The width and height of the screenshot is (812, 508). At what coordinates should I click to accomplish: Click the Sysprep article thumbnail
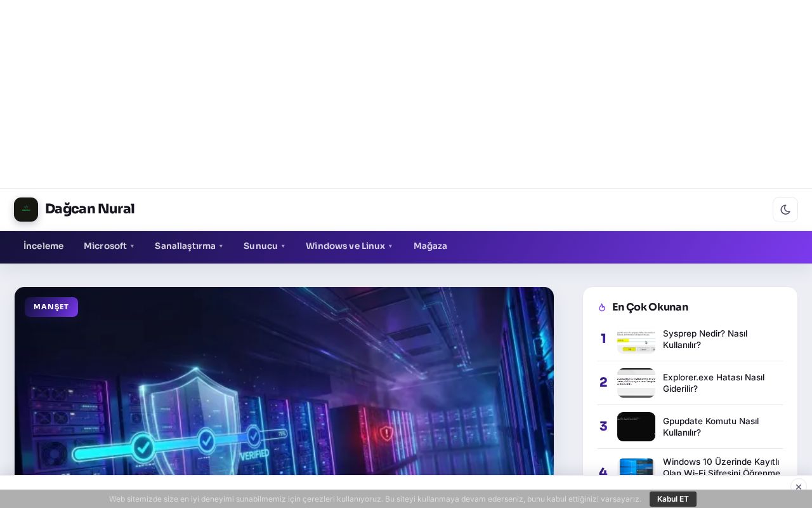click(636, 339)
